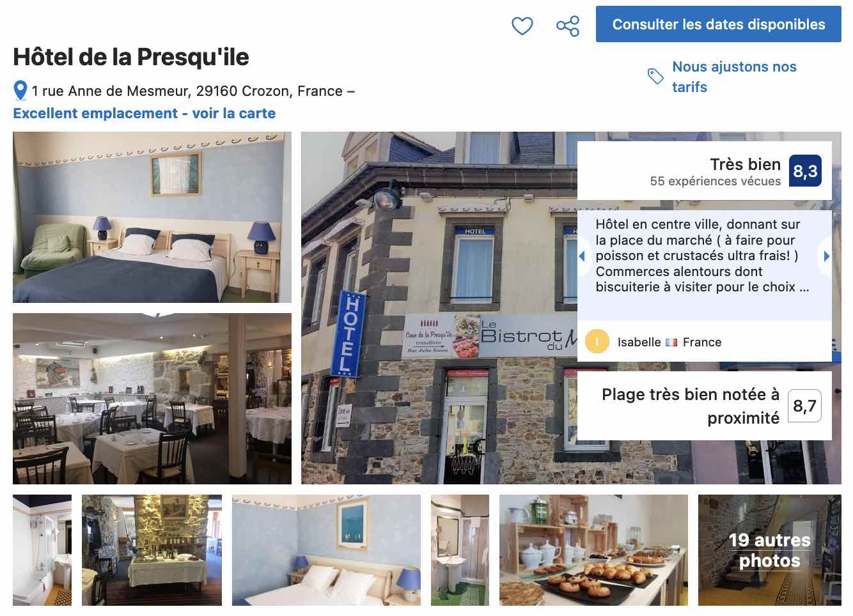Open the bathroom with bathtub thumbnail
Image resolution: width=853 pixels, height=616 pixels.
pos(42,550)
